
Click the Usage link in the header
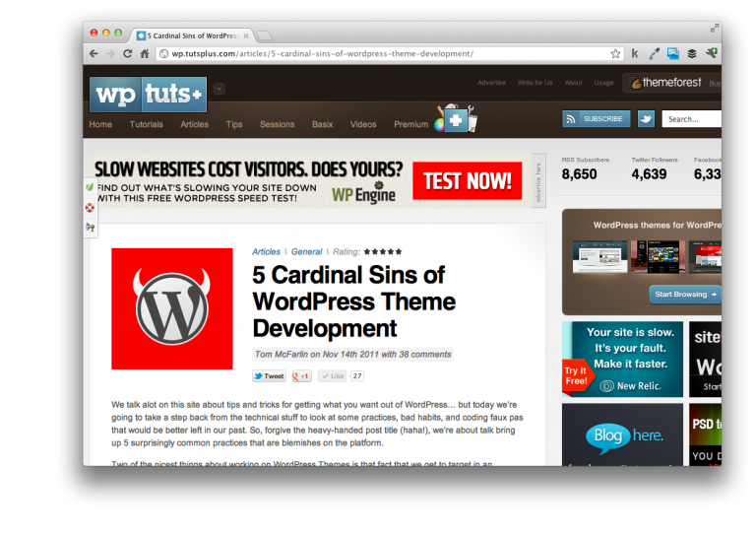[x=603, y=83]
